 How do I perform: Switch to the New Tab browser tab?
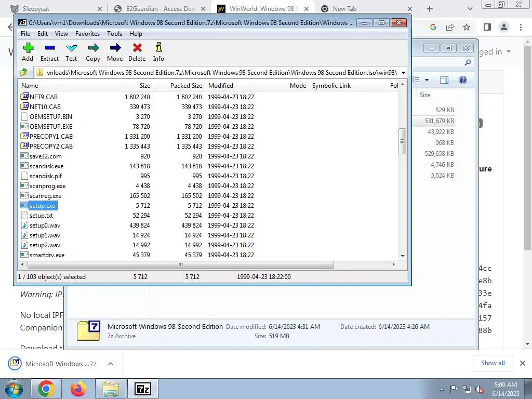coord(366,9)
